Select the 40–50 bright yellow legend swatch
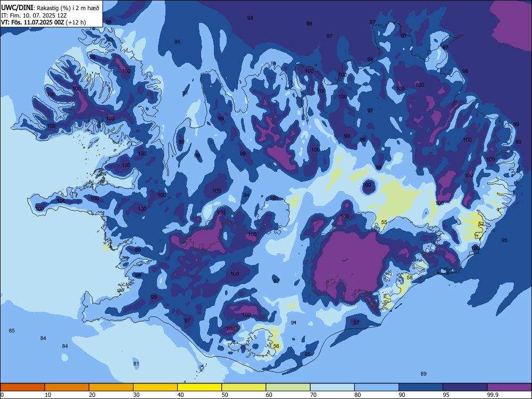Image resolution: width=532 pixels, height=399 pixels. click(199, 387)
